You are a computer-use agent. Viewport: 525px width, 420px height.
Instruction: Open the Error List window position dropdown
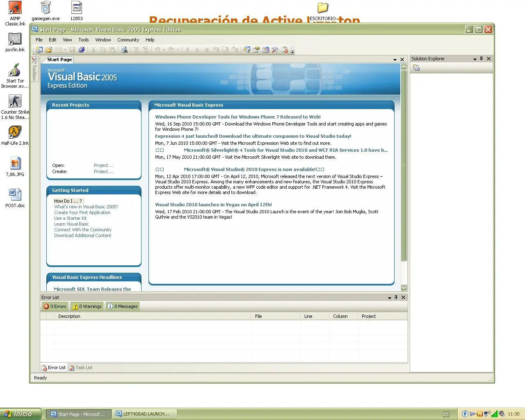tap(389, 298)
